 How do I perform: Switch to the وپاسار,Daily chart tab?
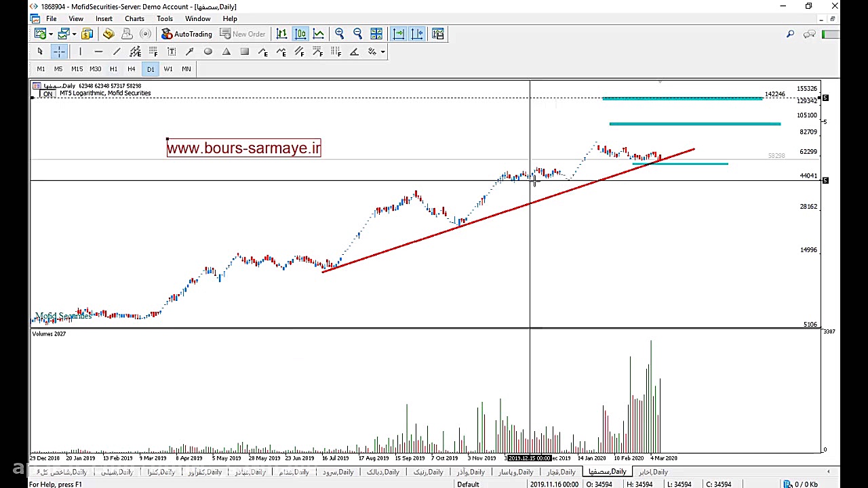click(517, 472)
